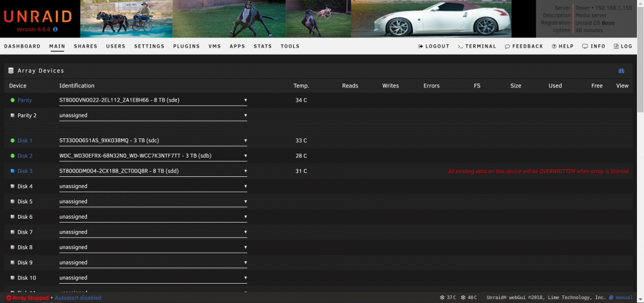Viewport: 644px width, 303px height.
Task: Select the Main tab
Action: pyautogui.click(x=57, y=46)
